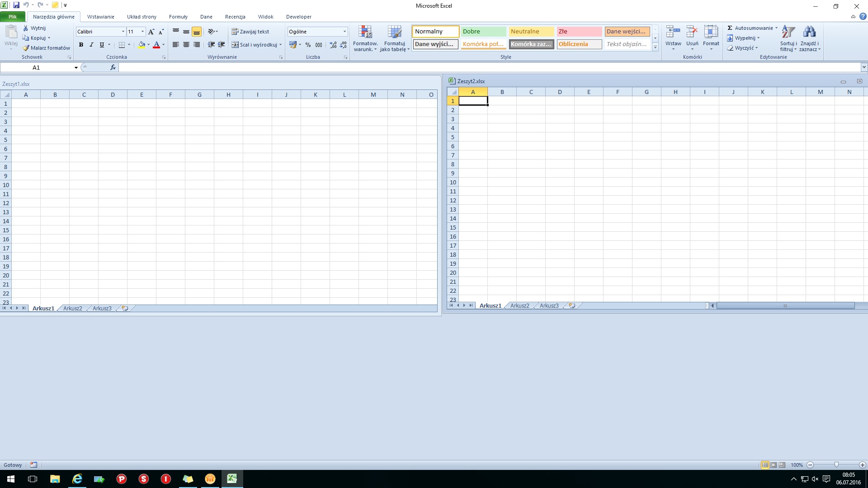Toggle center text alignment
Screen dimensions: 868x488
click(186, 45)
